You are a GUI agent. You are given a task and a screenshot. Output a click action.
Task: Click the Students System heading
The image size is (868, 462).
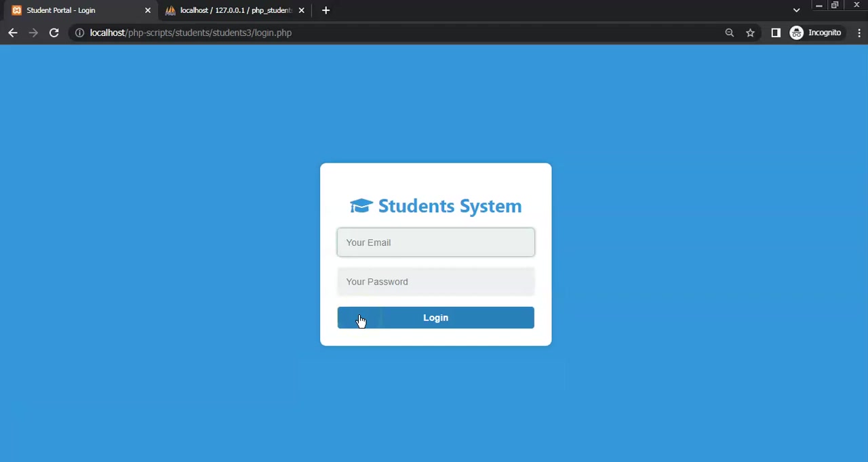(x=450, y=206)
